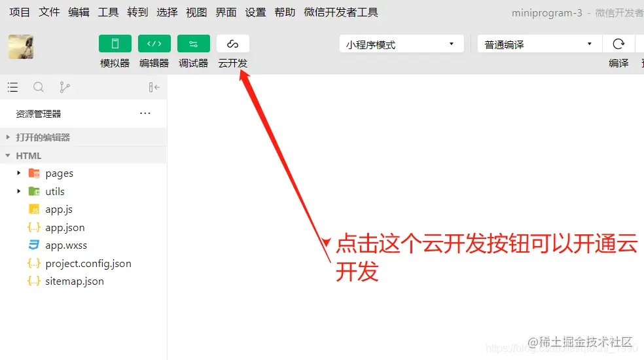This screenshot has height=360, width=644.
Task: Open 云开发 cloud development
Action: click(233, 44)
